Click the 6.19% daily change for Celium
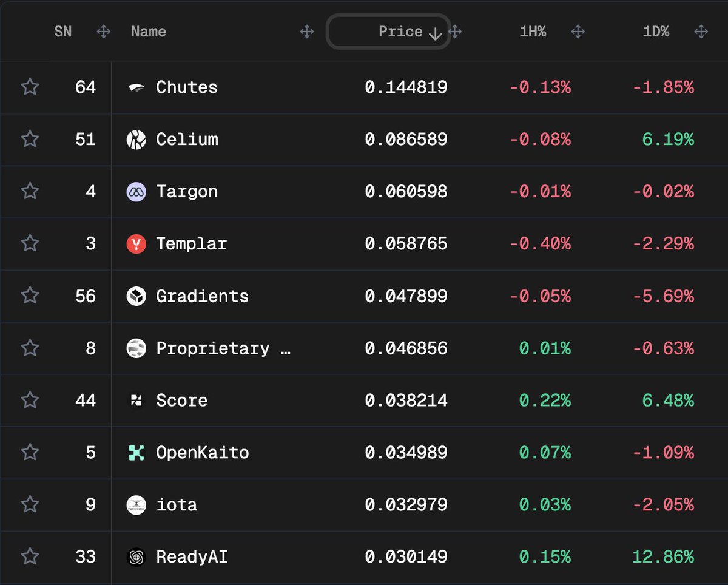728x585 pixels. (668, 140)
